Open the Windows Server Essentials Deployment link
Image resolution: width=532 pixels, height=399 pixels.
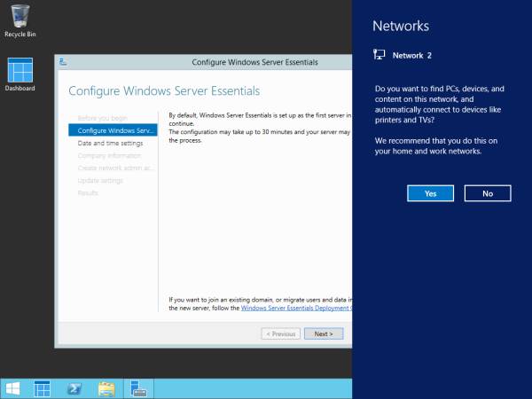coord(296,308)
